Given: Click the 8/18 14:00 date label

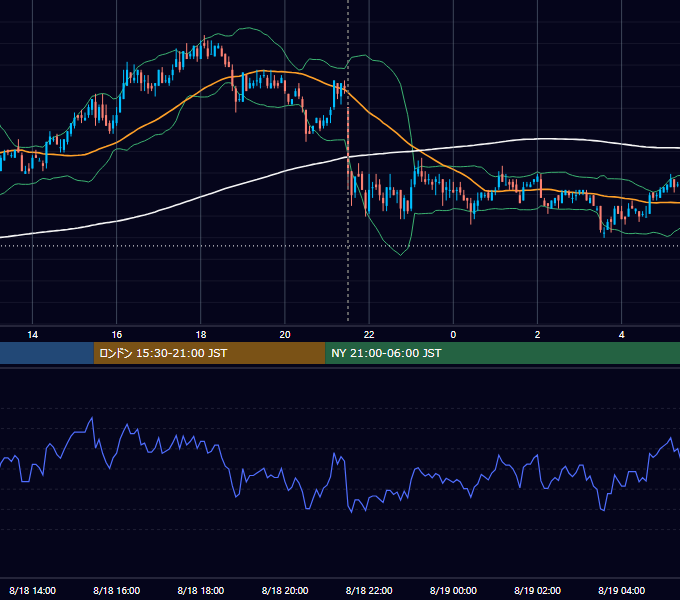Looking at the screenshot, I should [33, 591].
